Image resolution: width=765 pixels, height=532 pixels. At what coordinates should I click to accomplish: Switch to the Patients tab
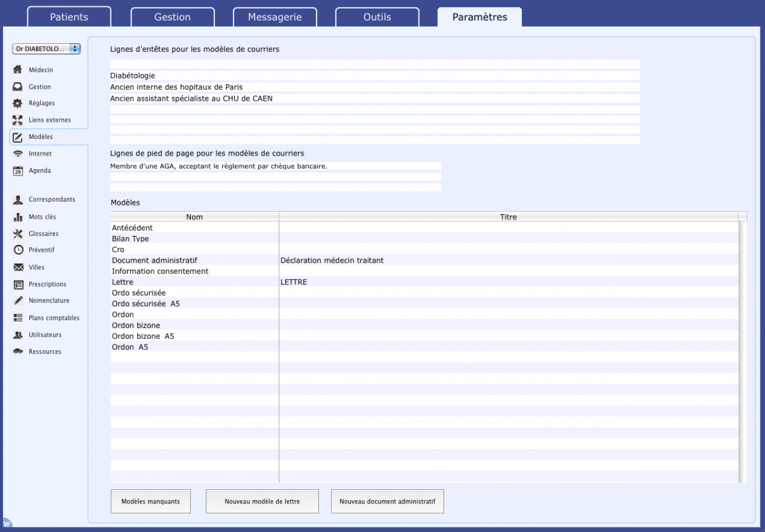pos(69,17)
